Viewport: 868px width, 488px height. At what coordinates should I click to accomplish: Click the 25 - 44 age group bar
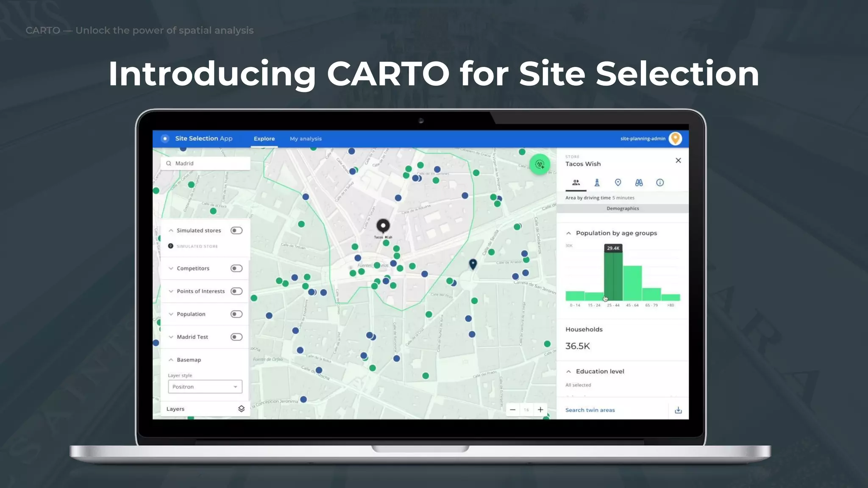[613, 277]
